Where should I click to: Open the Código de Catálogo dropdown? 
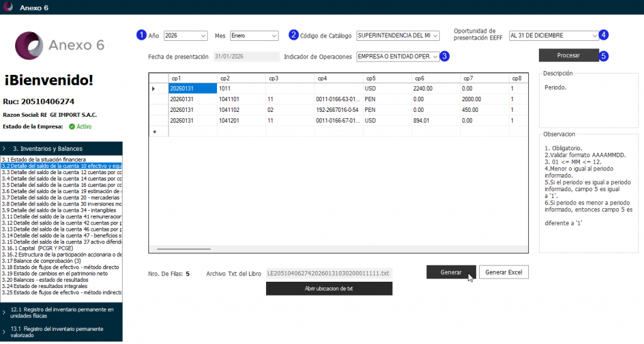tap(397, 36)
